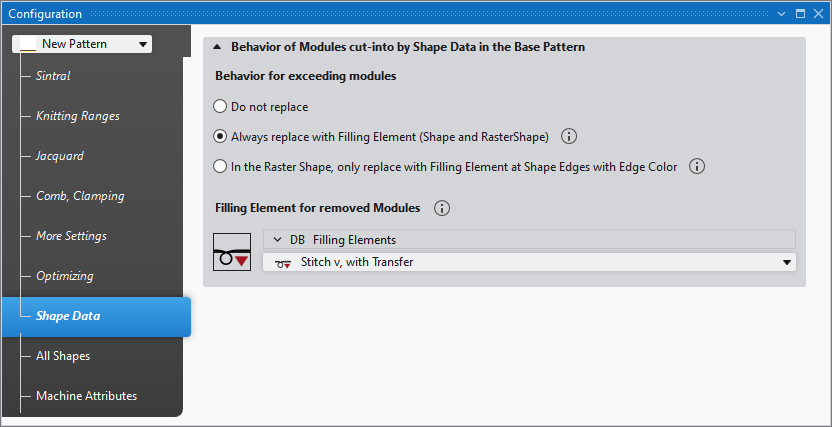Screen dimensions: 832x427
Task: Collapse Behavior of Modules section header
Action: pyautogui.click(x=217, y=47)
